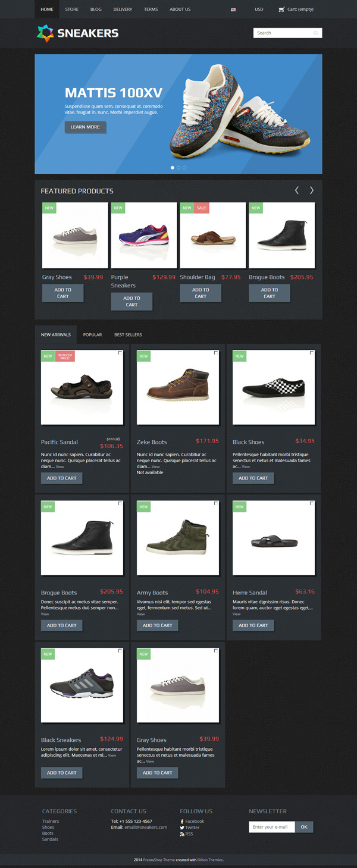Screen dimensions: 357x868
Task: Add Army Boots to cart
Action: coord(158,625)
